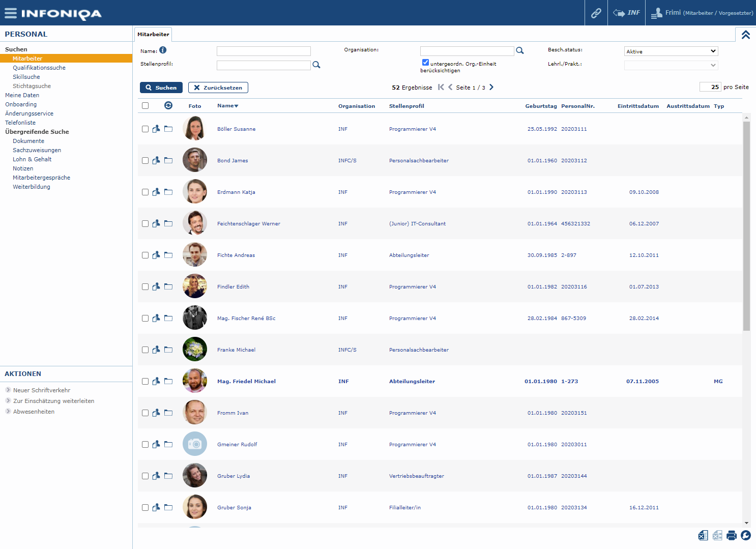This screenshot has height=549, width=756.
Task: Select Qualifikationssuche in the sidebar
Action: 39,68
